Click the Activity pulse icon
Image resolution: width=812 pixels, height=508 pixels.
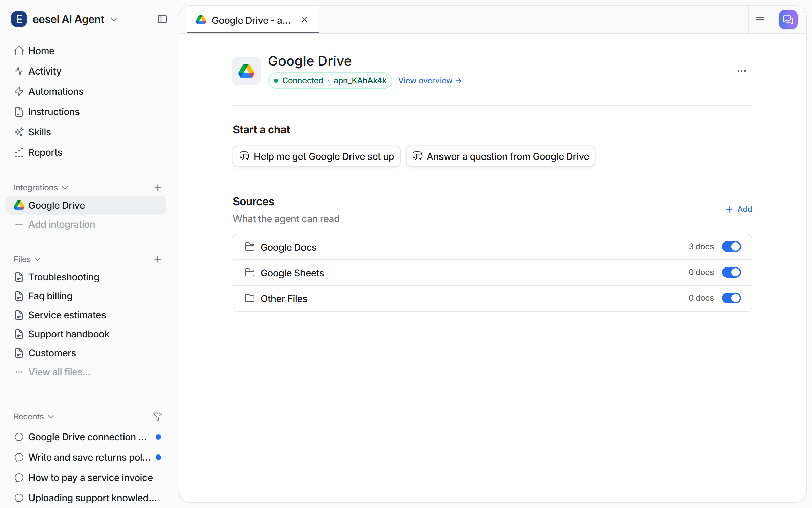[19, 71]
